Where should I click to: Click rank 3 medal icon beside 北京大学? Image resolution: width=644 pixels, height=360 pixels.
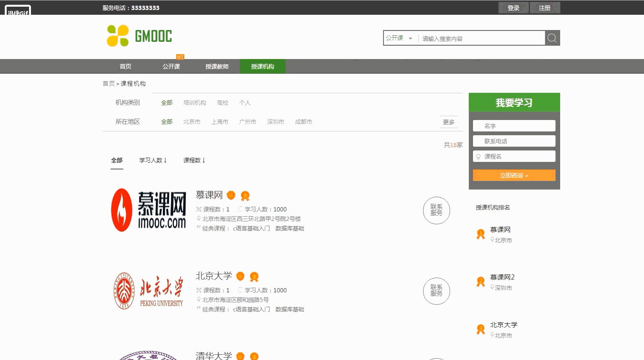tap(481, 329)
